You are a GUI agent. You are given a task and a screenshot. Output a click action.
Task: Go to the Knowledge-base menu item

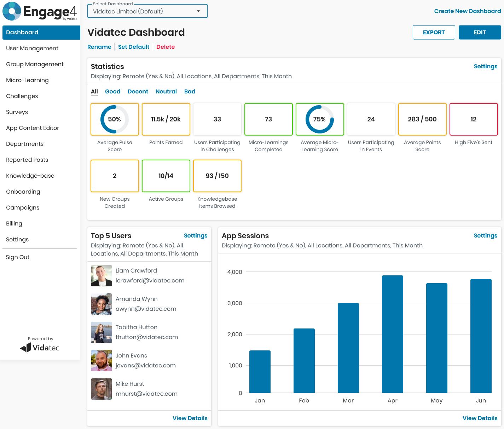coord(30,176)
